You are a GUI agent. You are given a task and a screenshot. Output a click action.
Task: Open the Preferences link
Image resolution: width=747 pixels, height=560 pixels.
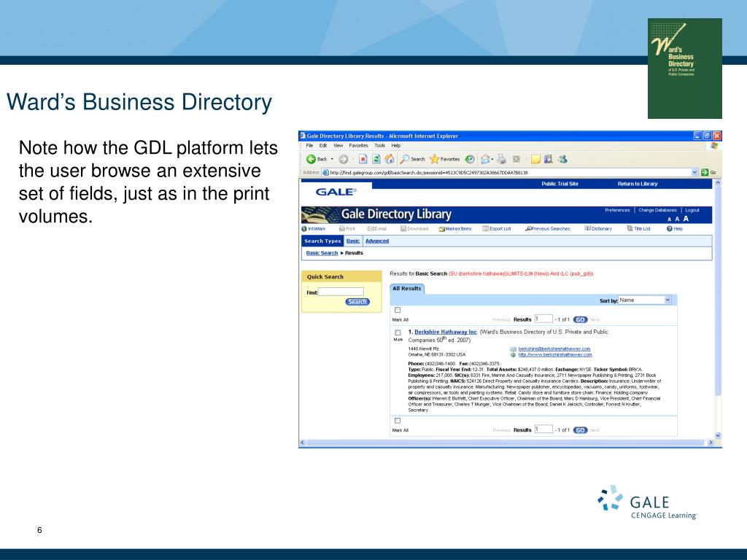click(617, 210)
